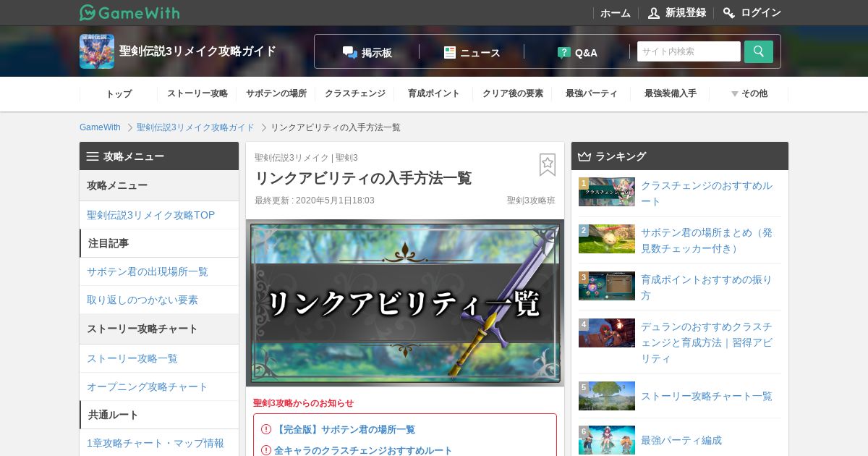The width and height of the screenshot is (868, 456).
Task: Open the サボテンの場所 navigation tab
Action: [276, 93]
